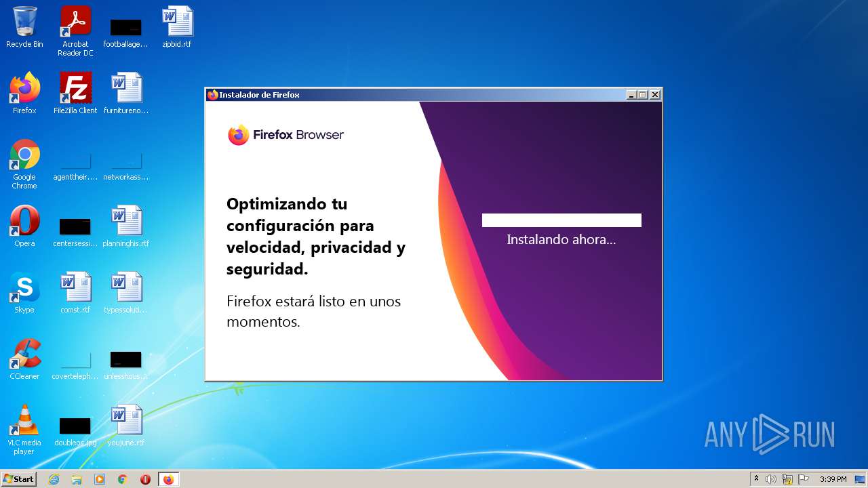Select the typessoluti... document icon

[x=126, y=293]
